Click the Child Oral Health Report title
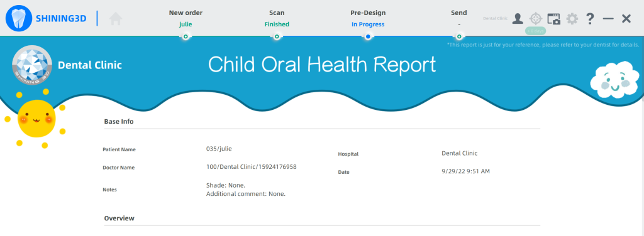The width and height of the screenshot is (644, 236). (x=321, y=65)
